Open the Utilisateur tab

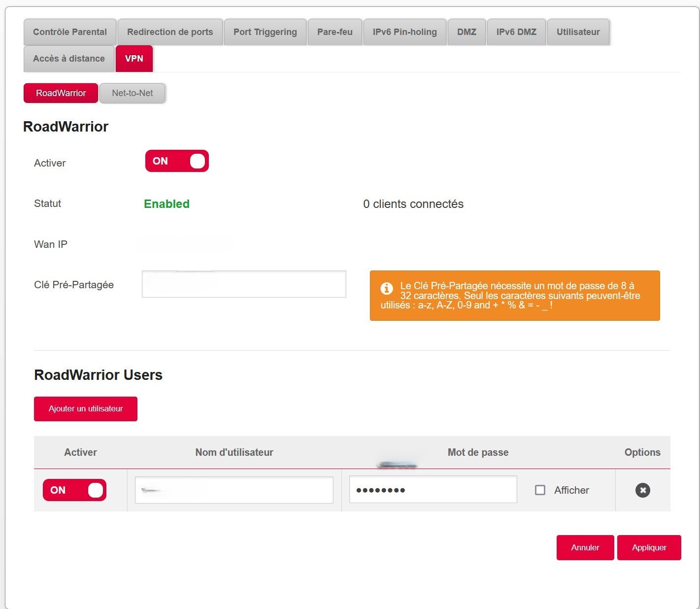click(578, 32)
